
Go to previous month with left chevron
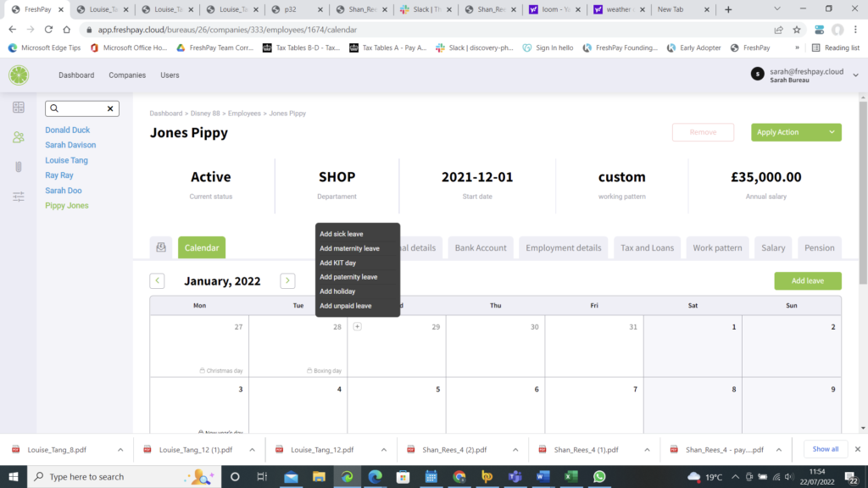click(x=157, y=280)
